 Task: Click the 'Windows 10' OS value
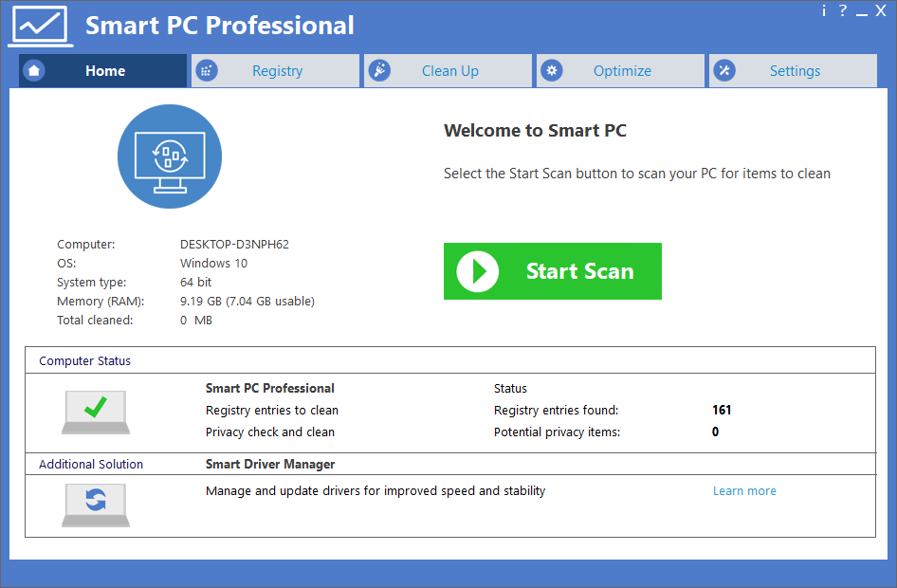pos(214,263)
